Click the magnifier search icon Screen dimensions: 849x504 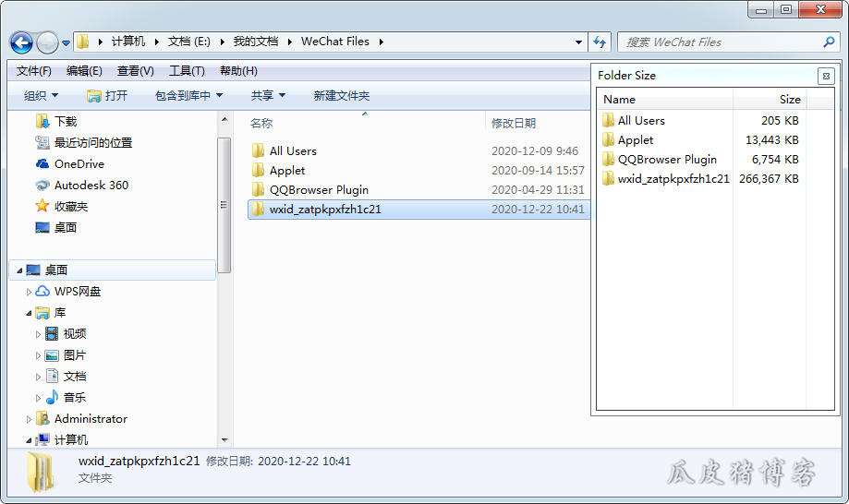[829, 42]
